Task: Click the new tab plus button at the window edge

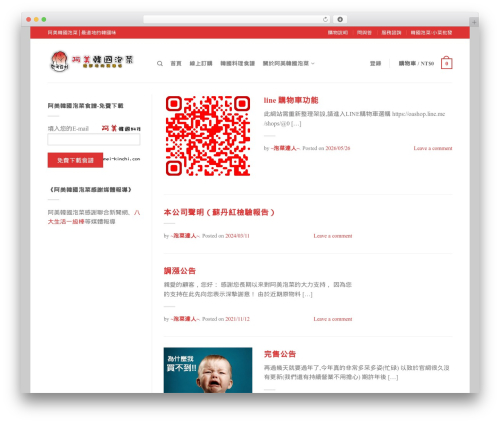Action: [x=474, y=22]
